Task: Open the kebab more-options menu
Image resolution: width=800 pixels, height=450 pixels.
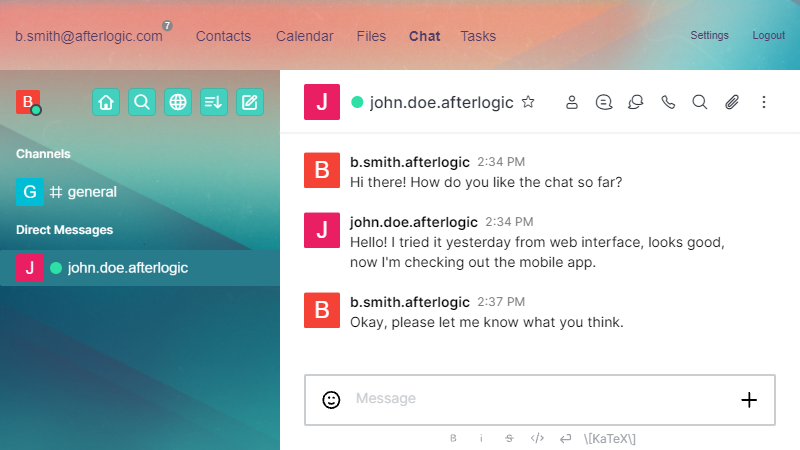Action: click(764, 102)
